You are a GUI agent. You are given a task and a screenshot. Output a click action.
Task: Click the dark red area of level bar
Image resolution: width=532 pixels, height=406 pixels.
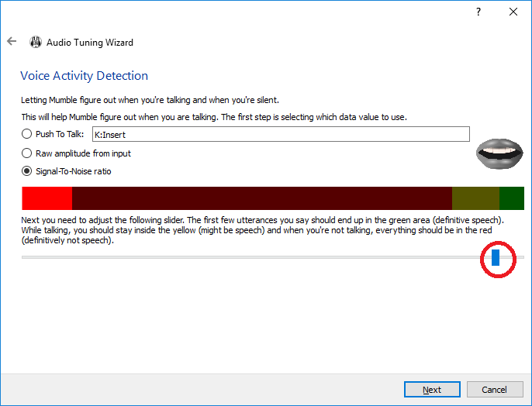pos(262,198)
